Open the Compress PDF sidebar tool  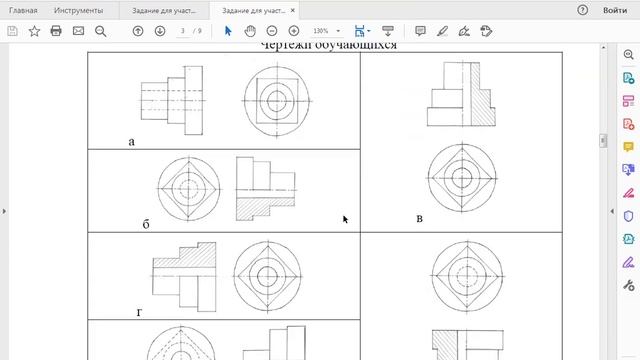click(x=629, y=239)
